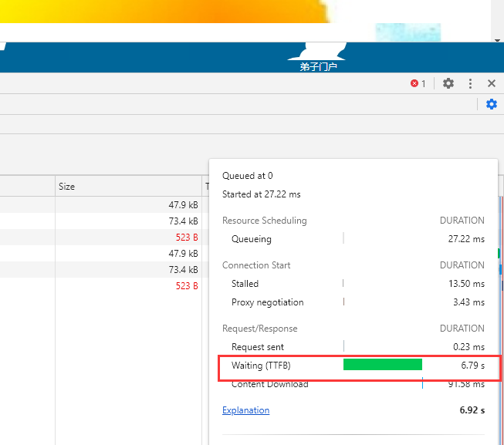The image size is (504, 445).
Task: Close the DevTools panel
Action: tap(492, 83)
